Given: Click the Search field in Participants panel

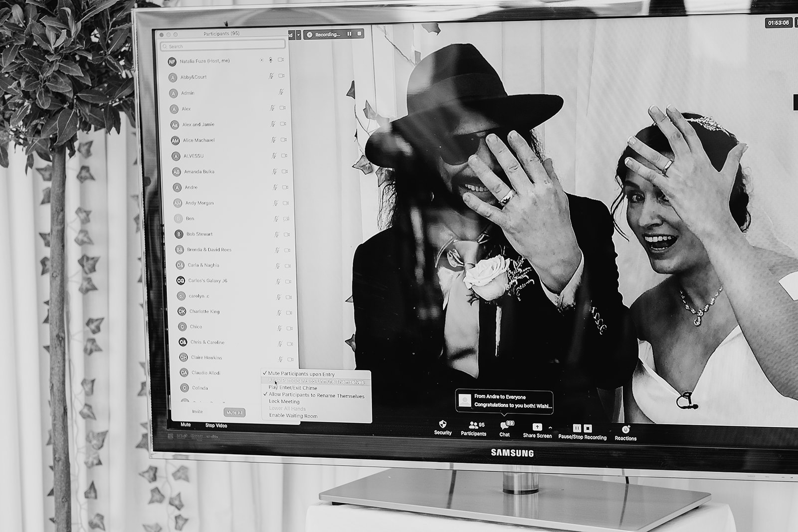Looking at the screenshot, I should (222, 46).
